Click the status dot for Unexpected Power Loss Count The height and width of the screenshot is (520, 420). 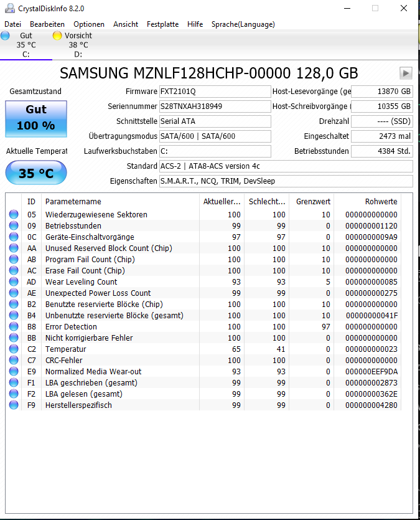[x=14, y=293]
